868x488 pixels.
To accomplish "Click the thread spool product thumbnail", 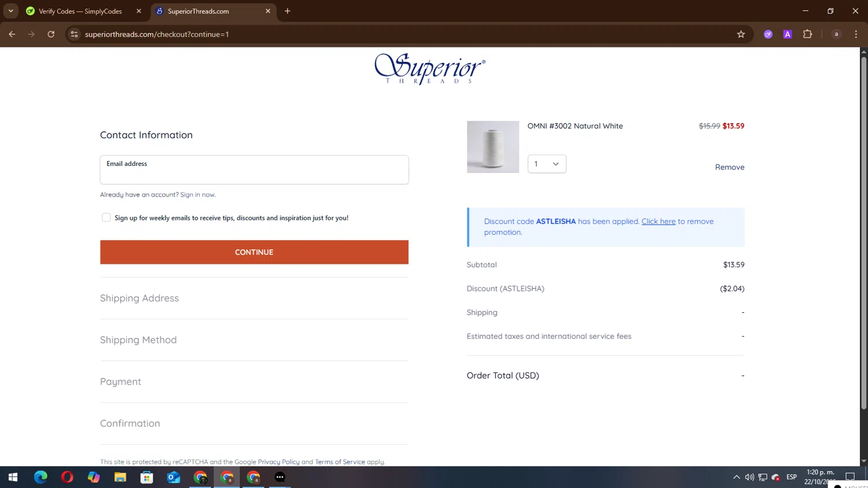I will pyautogui.click(x=493, y=147).
